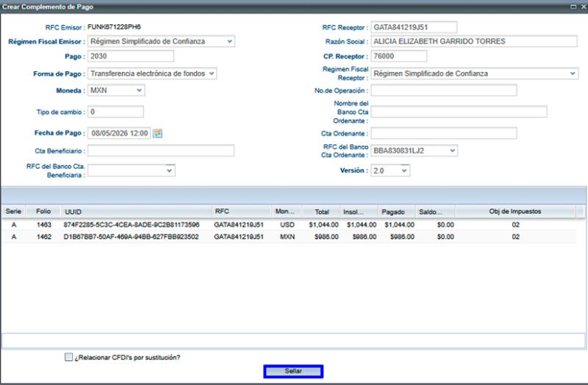Click MXN cell in folio 1462 row

tap(287, 237)
